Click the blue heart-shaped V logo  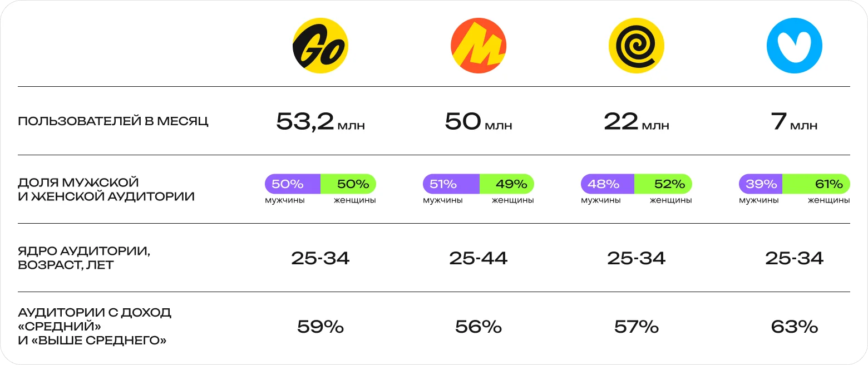coord(795,46)
